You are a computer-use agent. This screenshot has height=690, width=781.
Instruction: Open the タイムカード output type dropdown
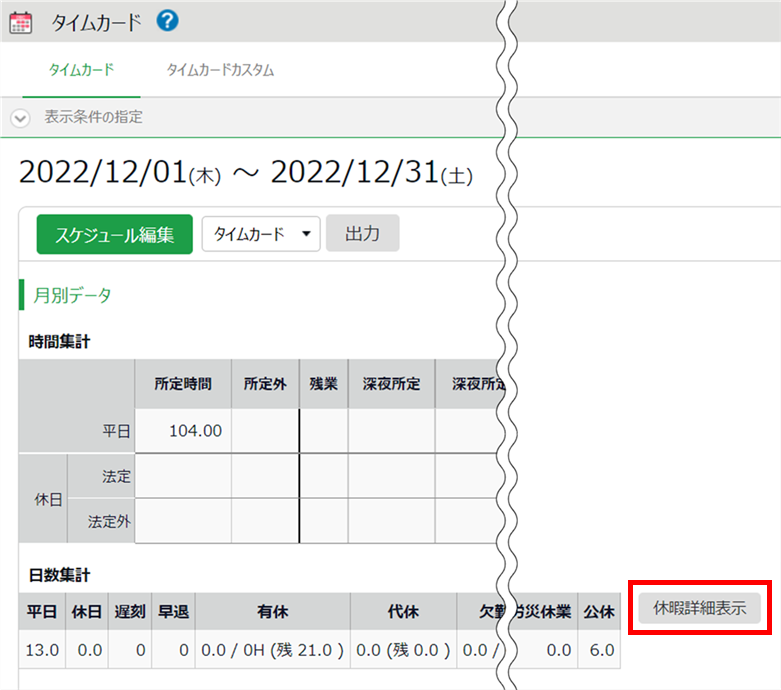click(260, 235)
